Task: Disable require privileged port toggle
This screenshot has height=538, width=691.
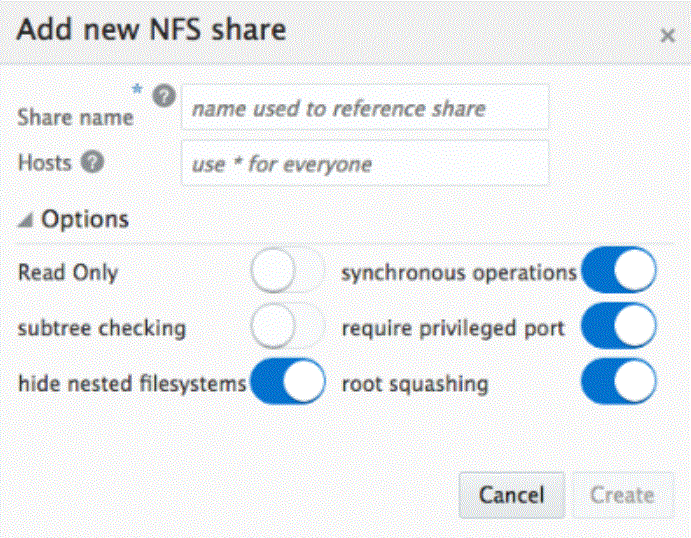Action: coord(619,327)
